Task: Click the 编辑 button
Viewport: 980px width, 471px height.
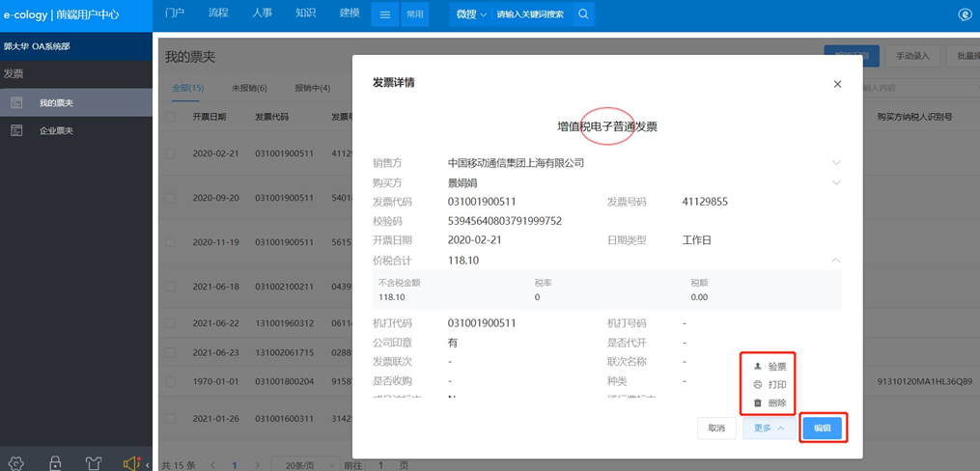Action: click(823, 429)
